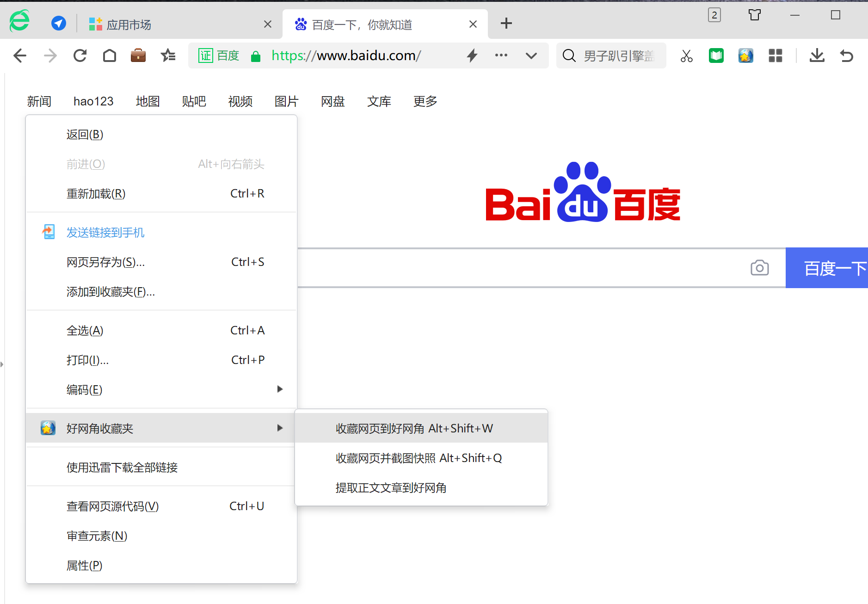Select 发送链接到手机 menu entry
This screenshot has width=868, height=604.
pyautogui.click(x=161, y=233)
